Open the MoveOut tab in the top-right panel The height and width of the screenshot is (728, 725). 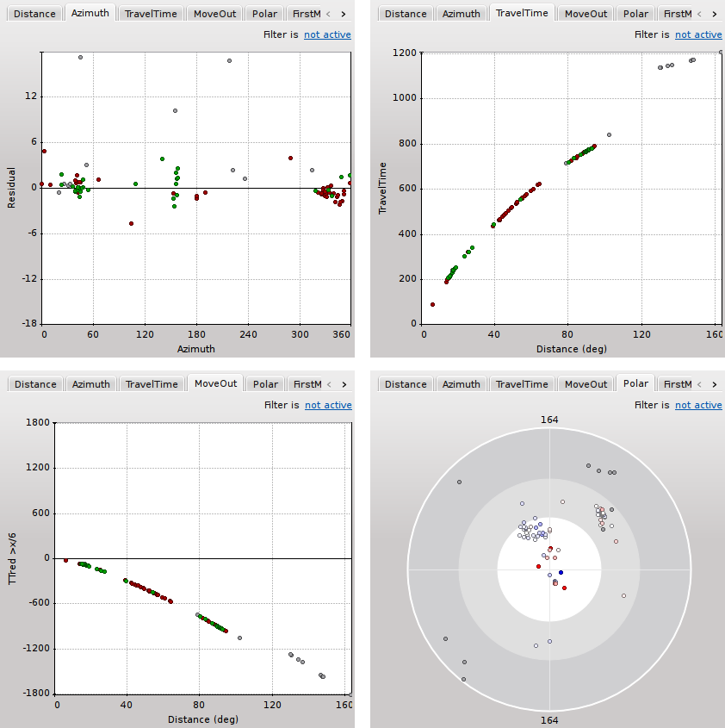(x=586, y=12)
